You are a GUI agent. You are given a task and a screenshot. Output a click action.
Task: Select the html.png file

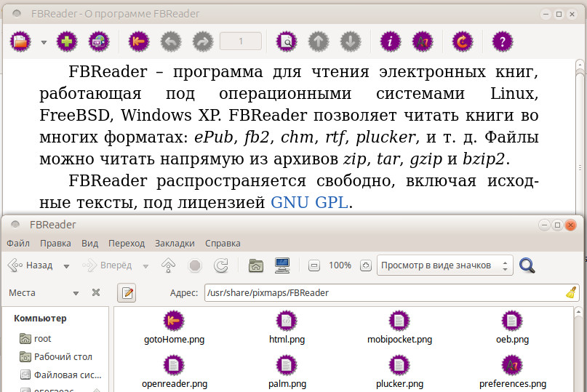[x=287, y=327]
